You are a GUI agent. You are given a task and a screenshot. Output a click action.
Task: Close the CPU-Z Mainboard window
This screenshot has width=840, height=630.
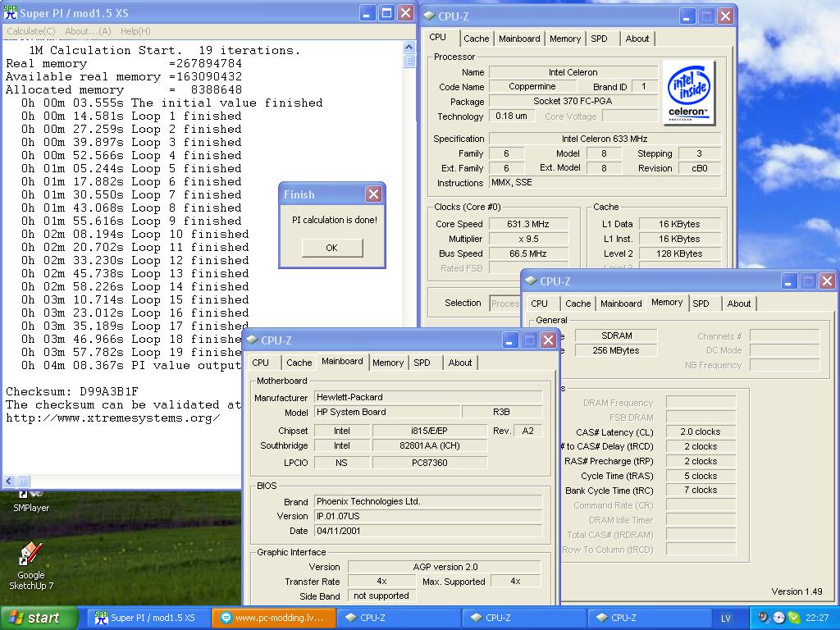tap(548, 340)
